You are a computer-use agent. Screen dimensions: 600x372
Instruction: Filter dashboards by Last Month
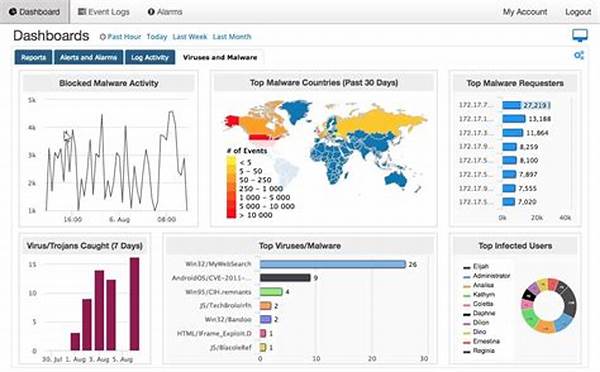coord(232,37)
